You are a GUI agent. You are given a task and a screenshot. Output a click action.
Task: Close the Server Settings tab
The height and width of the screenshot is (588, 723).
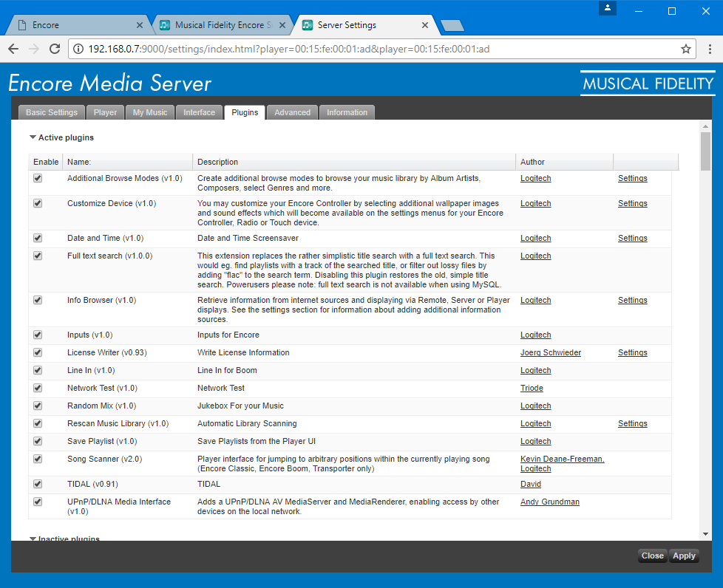click(x=424, y=25)
